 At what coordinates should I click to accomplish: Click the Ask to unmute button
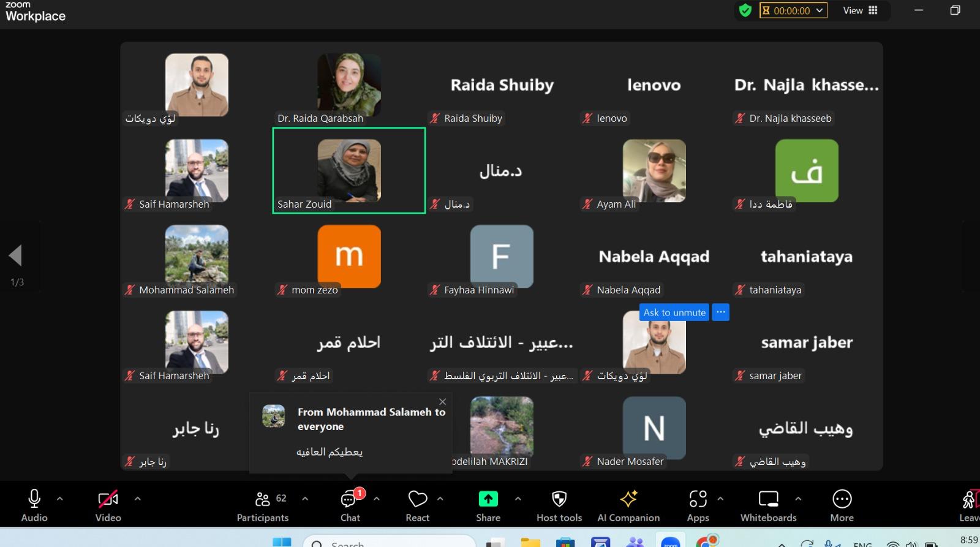(x=674, y=312)
